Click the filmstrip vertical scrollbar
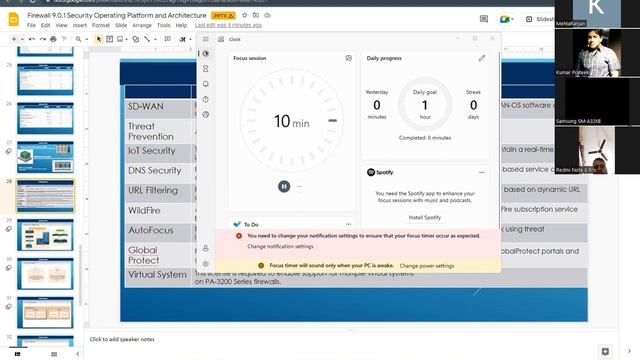This screenshot has height=360, width=640. pyautogui.click(x=80, y=276)
